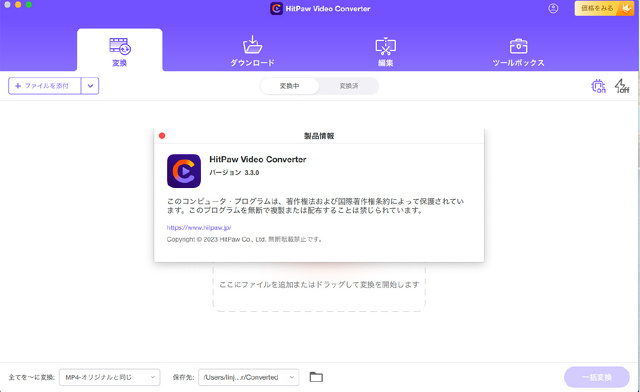This screenshot has width=640, height=392.
Task: Open output folder icon
Action: (x=316, y=377)
